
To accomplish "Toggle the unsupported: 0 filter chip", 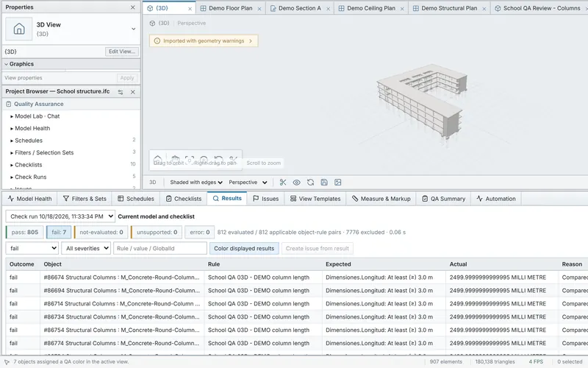I will click(157, 232).
